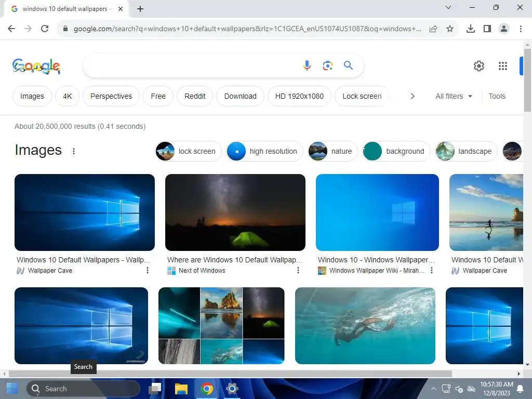The height and width of the screenshot is (399, 532).
Task: Click Chrome icon in taskbar
Action: click(207, 389)
